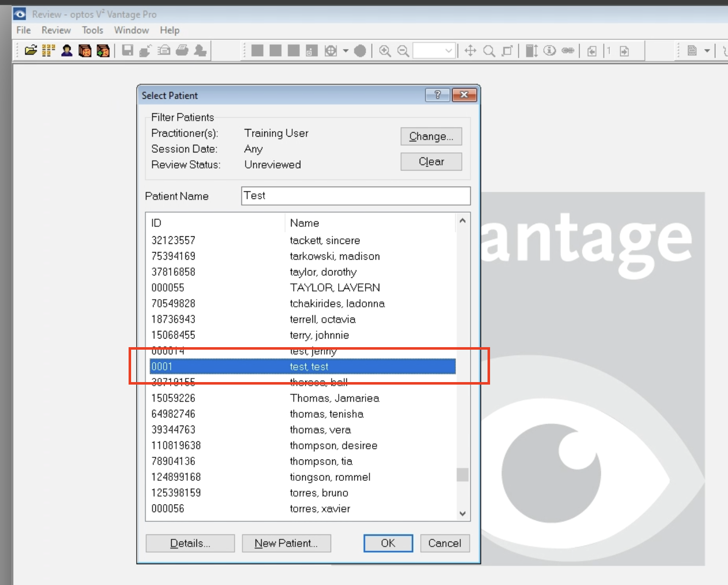Viewport: 728px width, 585px height.
Task: Confirm selection with the OK button
Action: [x=388, y=543]
